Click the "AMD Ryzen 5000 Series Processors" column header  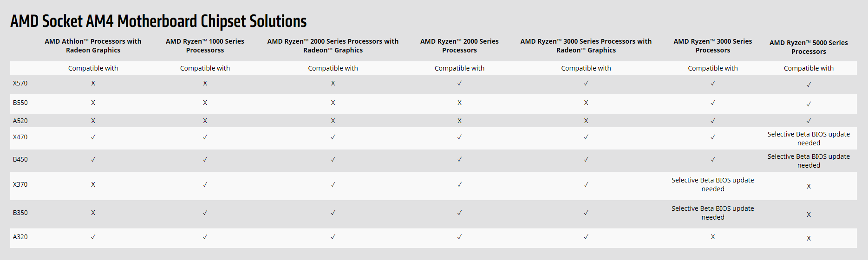point(809,47)
